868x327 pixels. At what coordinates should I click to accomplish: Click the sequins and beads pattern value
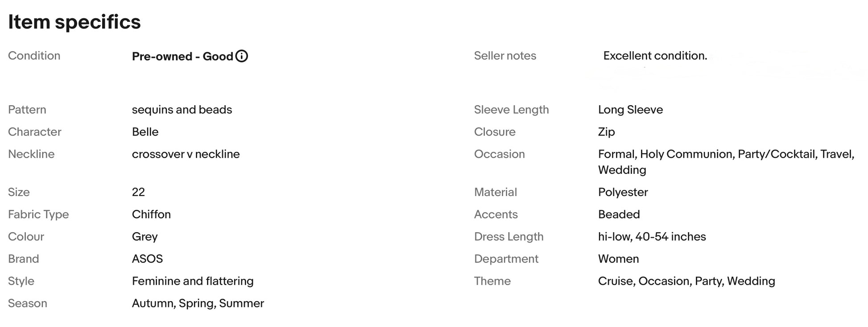point(182,110)
